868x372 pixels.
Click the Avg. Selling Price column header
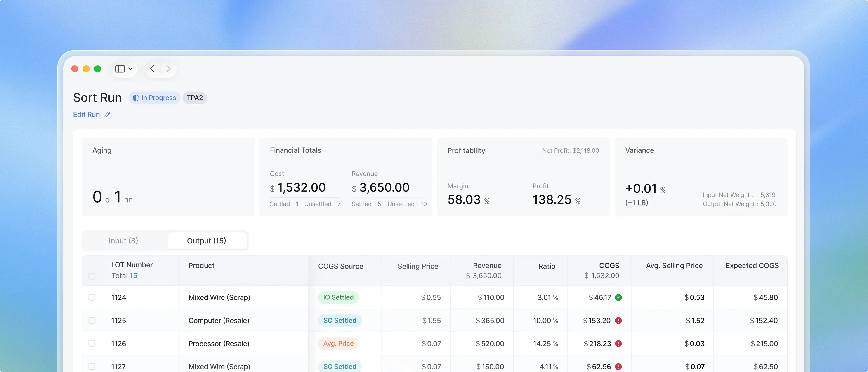[674, 266]
